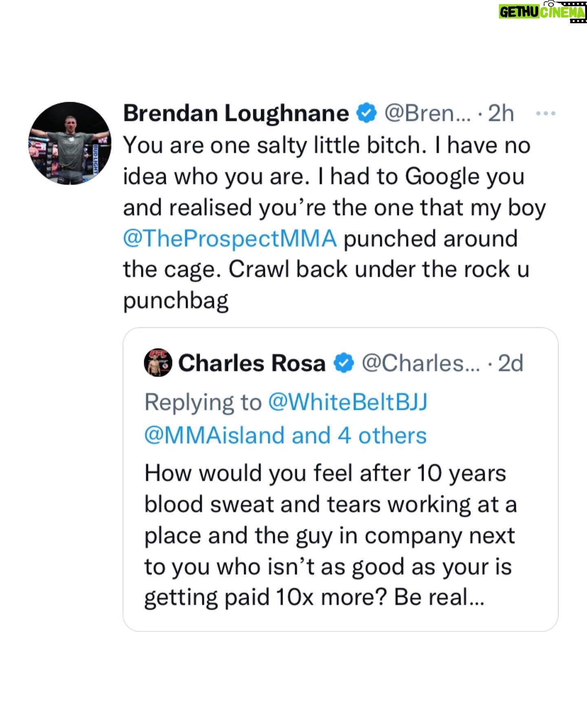Open Brendan Loughnane's profile picture
The image size is (587, 728).
tap(70, 143)
